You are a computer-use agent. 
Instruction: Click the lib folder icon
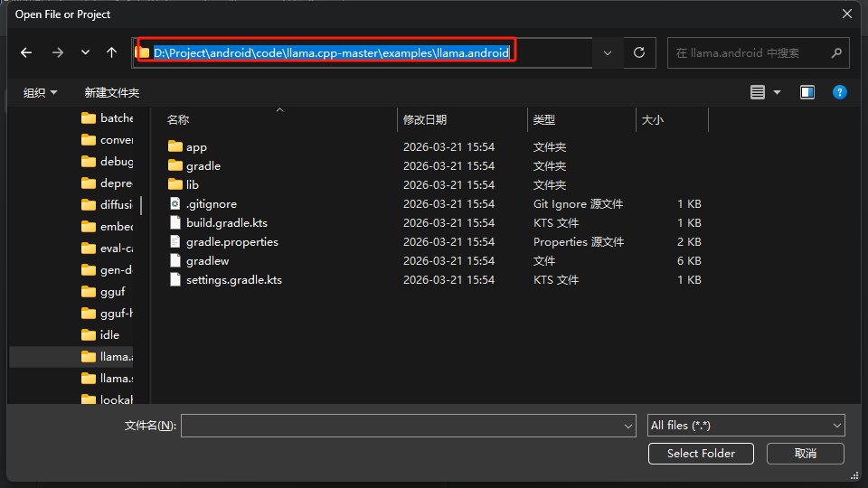pos(175,183)
